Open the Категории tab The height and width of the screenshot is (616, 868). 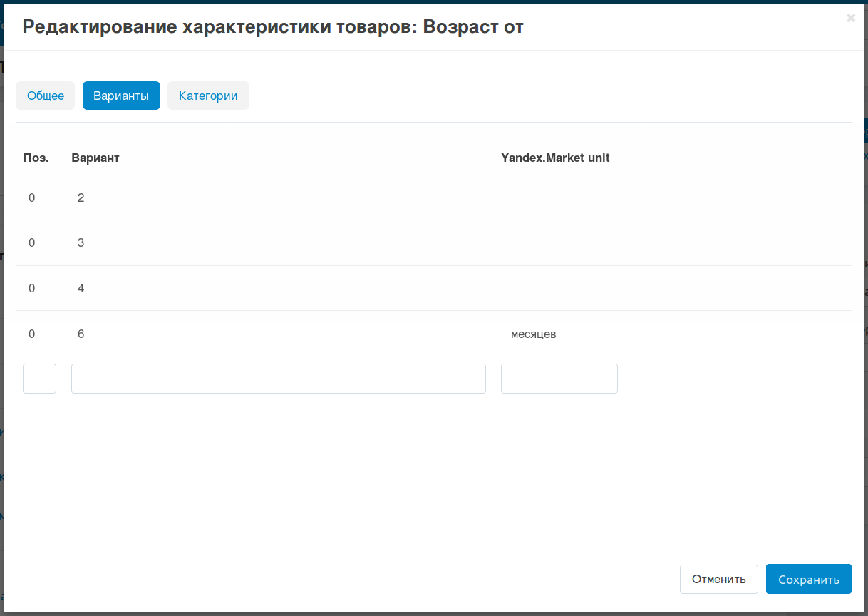tap(208, 96)
